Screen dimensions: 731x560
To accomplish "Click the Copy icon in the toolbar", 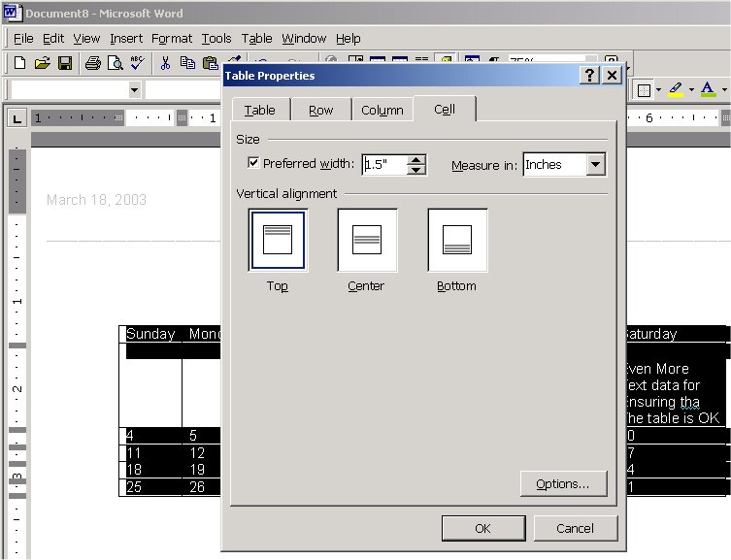I will (188, 64).
